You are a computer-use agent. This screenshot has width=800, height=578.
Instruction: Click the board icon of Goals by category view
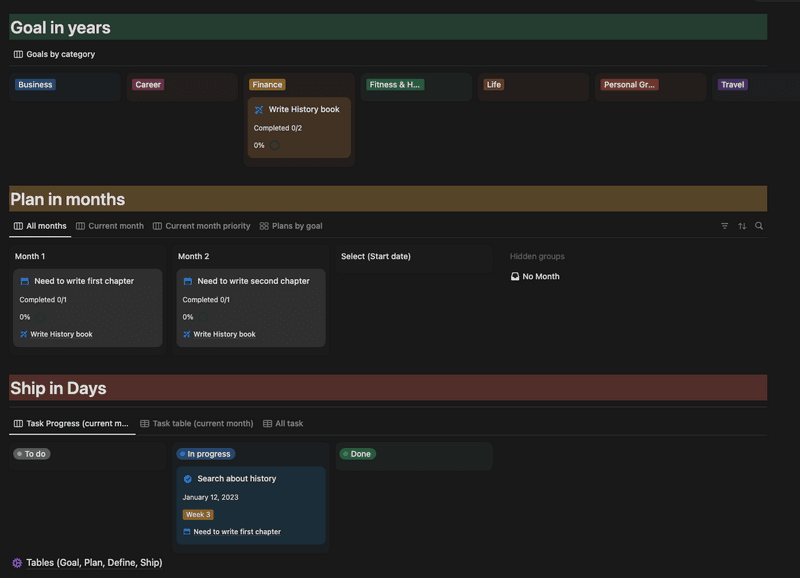click(18, 54)
